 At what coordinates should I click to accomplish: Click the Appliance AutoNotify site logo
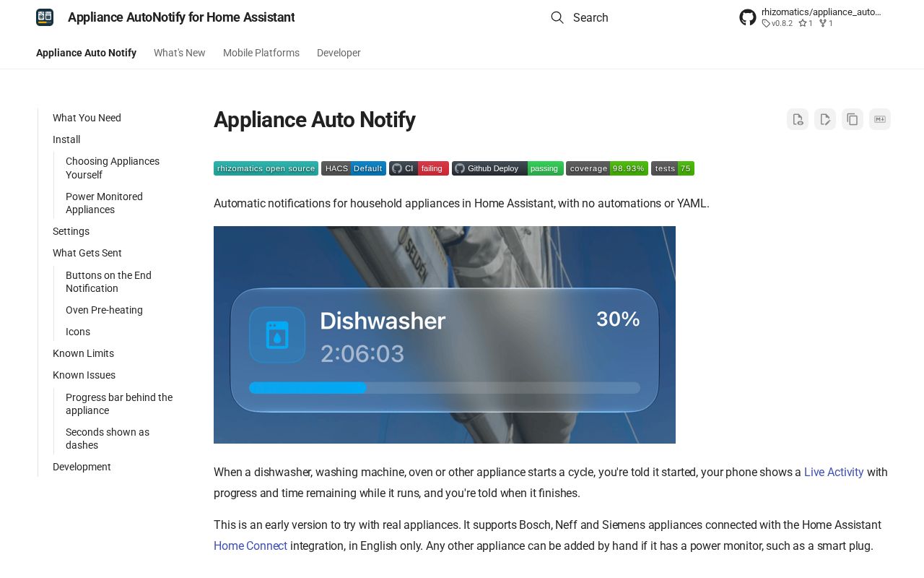pyautogui.click(x=45, y=17)
